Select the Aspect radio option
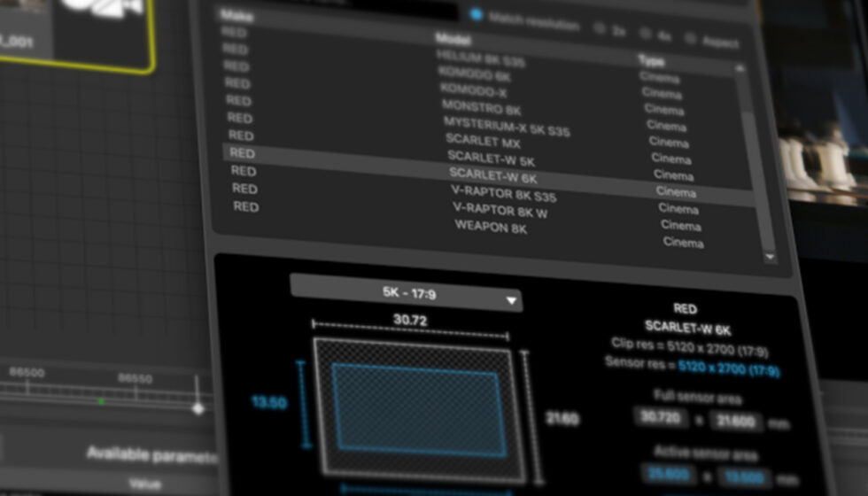 tap(690, 39)
